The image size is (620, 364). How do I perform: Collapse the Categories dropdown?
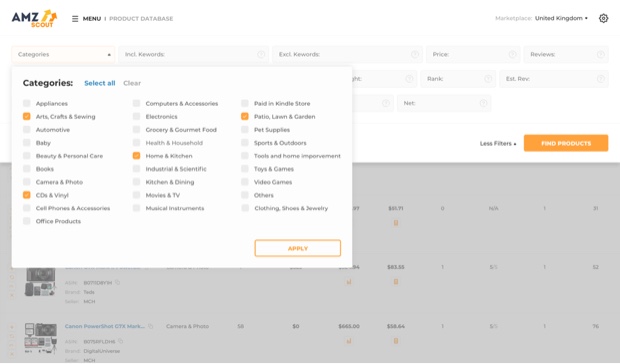pos(63,55)
